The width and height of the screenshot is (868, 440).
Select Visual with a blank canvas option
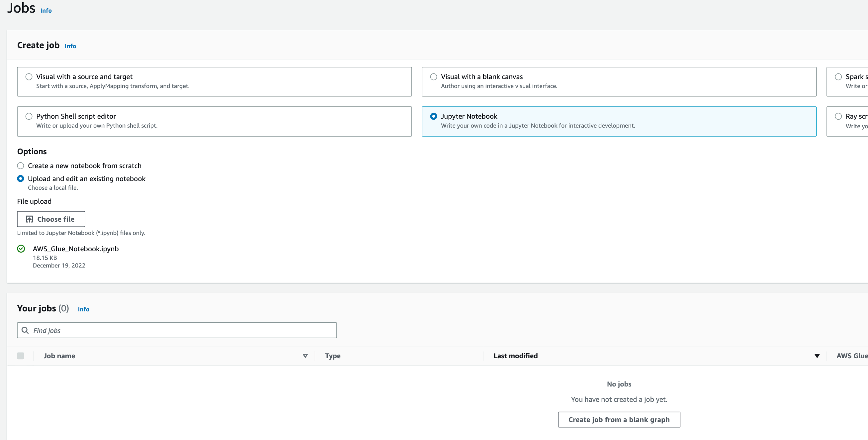pyautogui.click(x=434, y=77)
